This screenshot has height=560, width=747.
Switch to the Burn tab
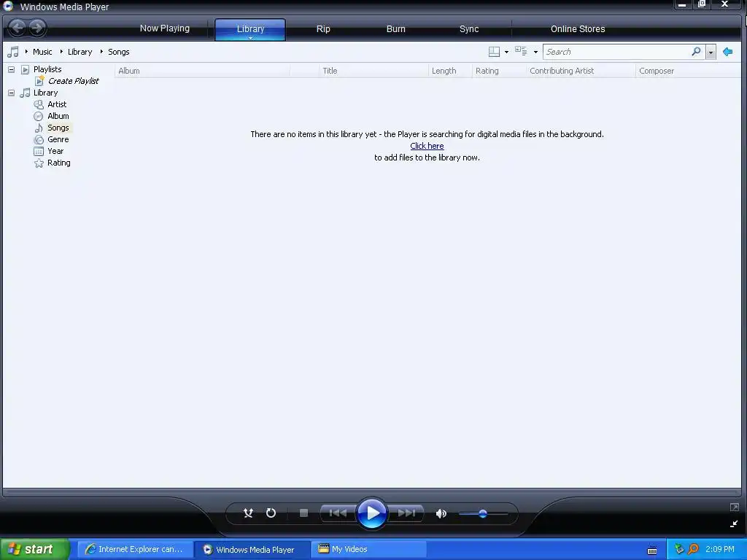click(396, 29)
